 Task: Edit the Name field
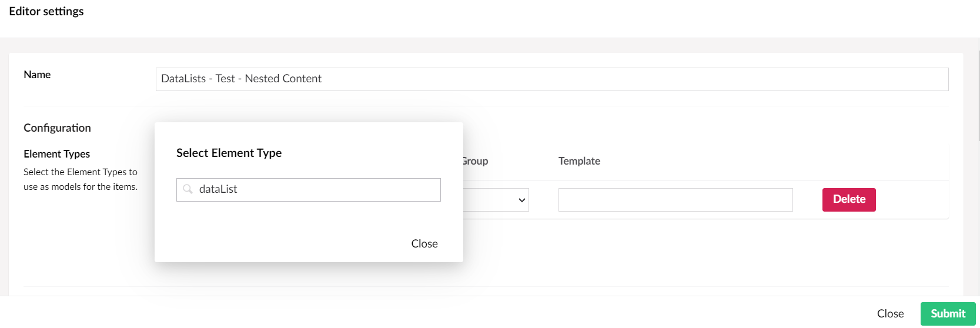[552, 79]
